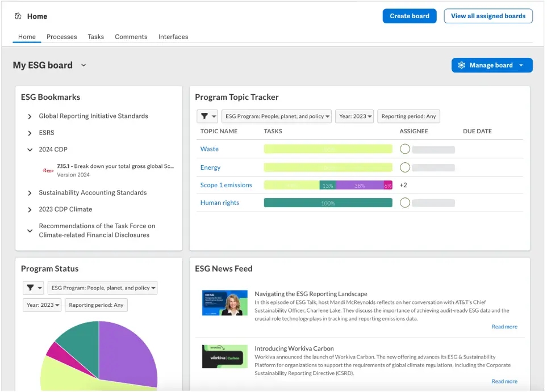
Task: Switch to the Home tab
Action: tap(27, 36)
